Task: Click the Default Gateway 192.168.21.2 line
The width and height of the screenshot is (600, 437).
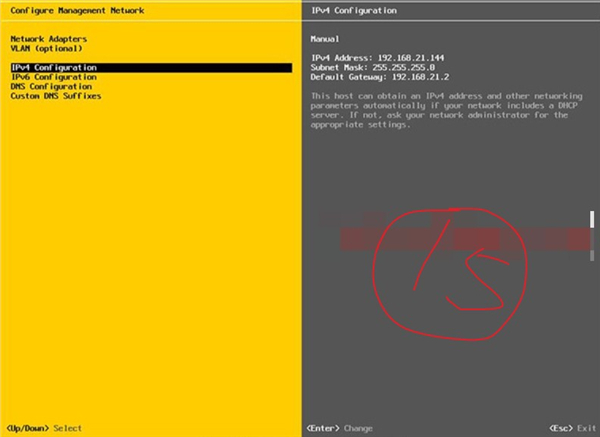Action: point(380,77)
